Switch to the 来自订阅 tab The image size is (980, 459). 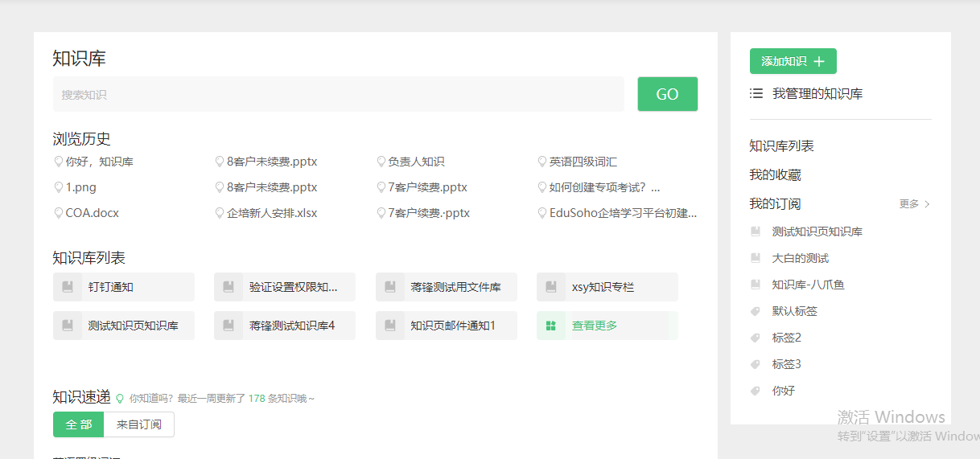click(x=139, y=424)
